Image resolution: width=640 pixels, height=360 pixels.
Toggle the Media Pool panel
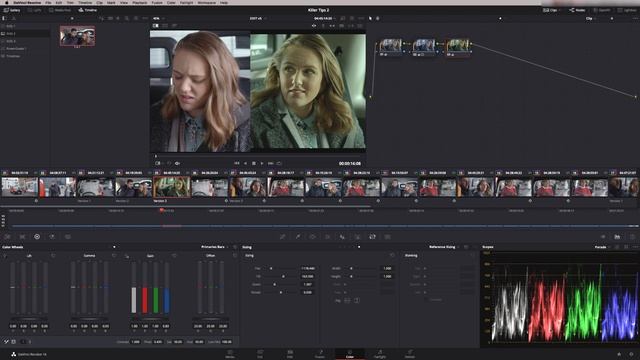60,10
